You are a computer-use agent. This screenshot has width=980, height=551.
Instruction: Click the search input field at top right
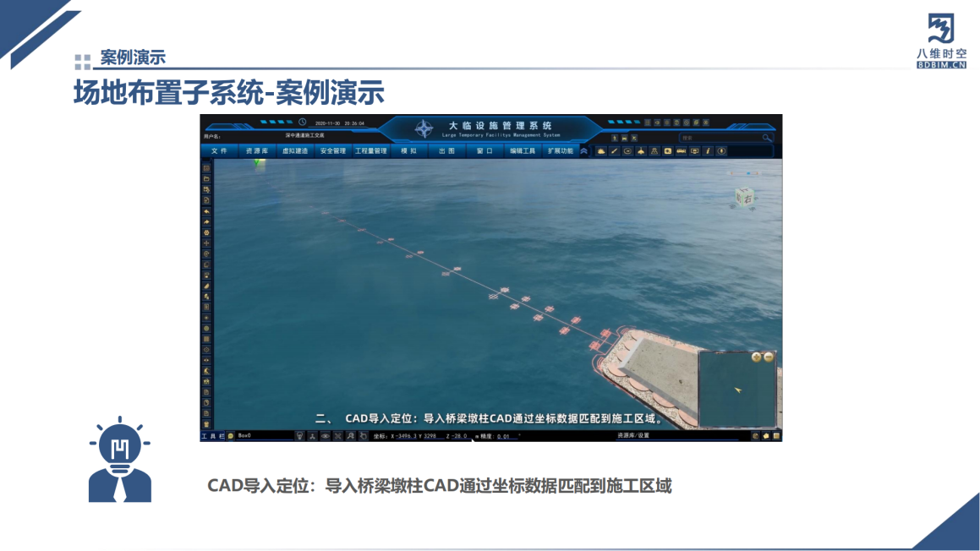[721, 138]
